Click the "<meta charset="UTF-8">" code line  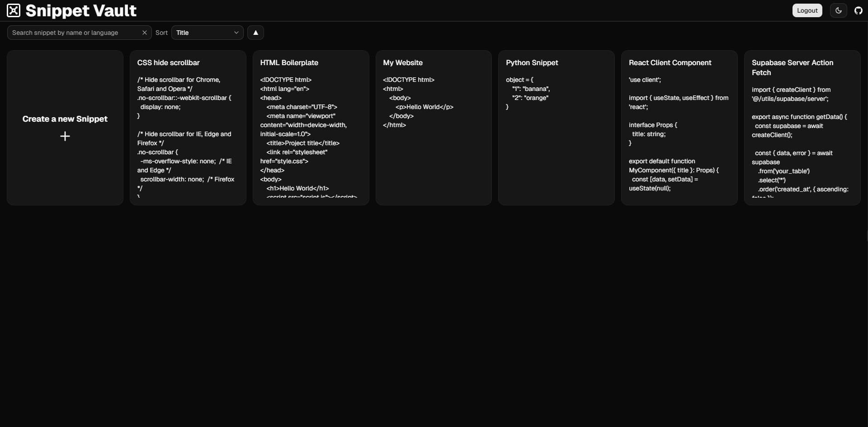(302, 107)
